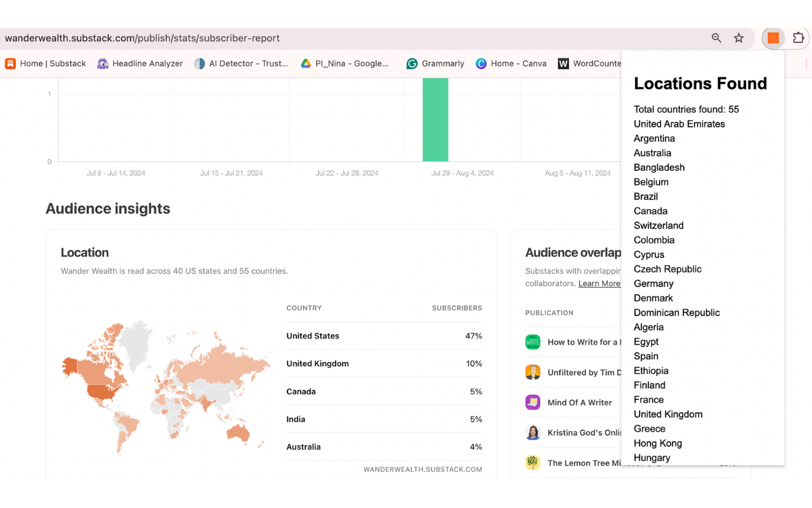Click Czech Republic in the Locations Found list

point(667,269)
